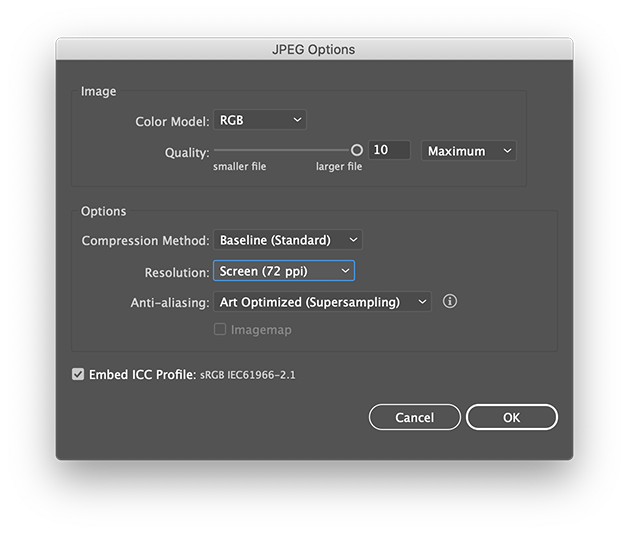The height and width of the screenshot is (534, 629).
Task: Expand the Resolution Screen (72 ppi) dropdown
Action: point(284,271)
